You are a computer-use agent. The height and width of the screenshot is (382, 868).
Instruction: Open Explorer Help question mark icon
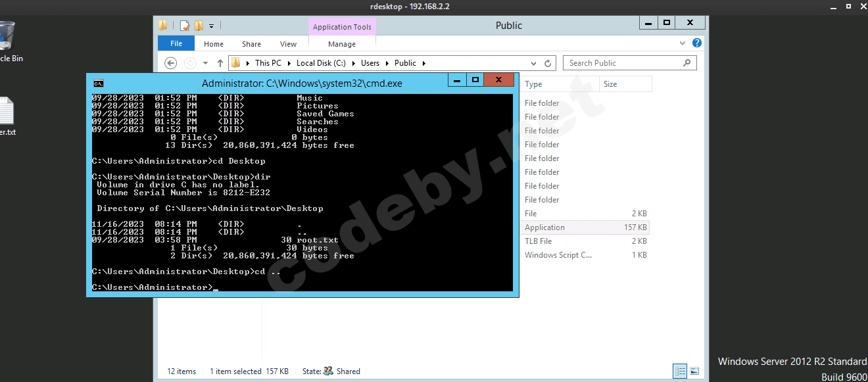tap(697, 43)
